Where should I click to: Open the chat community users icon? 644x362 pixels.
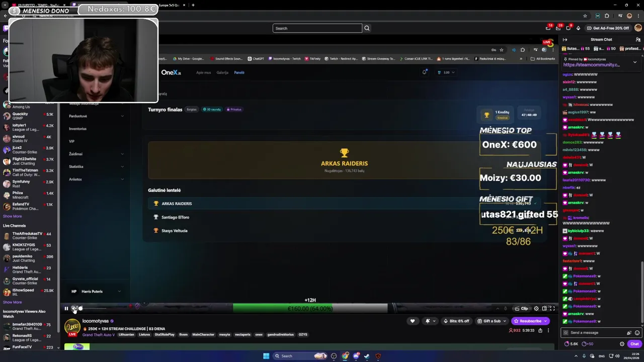click(x=638, y=40)
